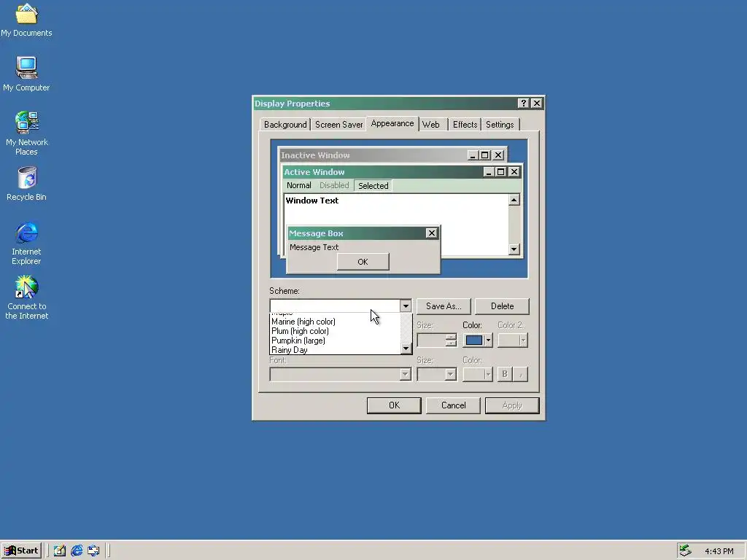Open the My Documents desktop icon
The width and height of the screenshot is (747, 560).
(x=26, y=20)
